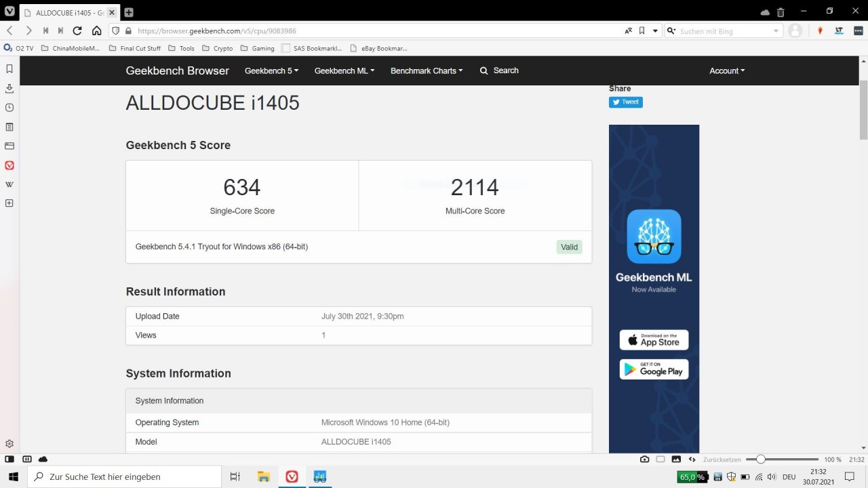Click the sync cloud status icon
The height and width of the screenshot is (488, 868).
pos(43,460)
